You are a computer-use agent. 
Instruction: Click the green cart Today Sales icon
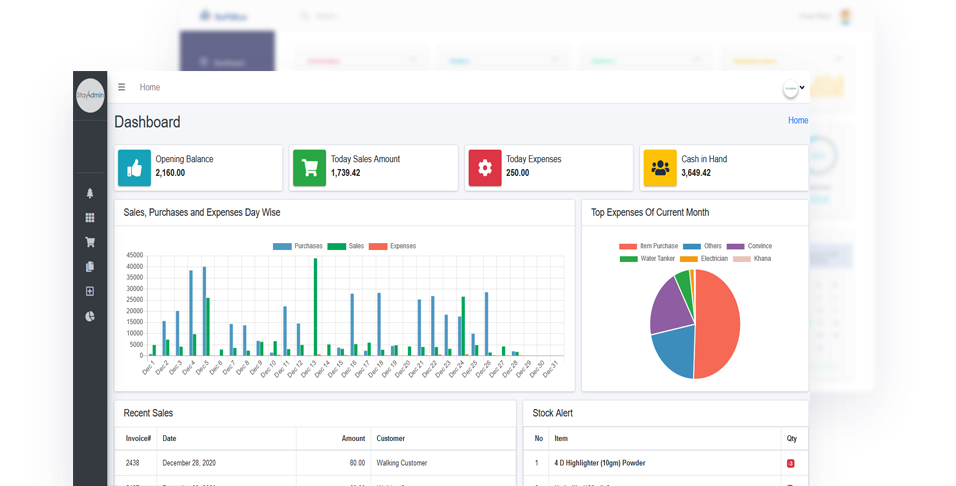(x=309, y=167)
